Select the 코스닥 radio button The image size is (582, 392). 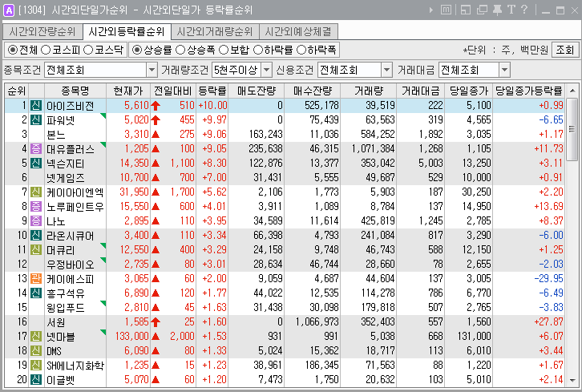click(88, 50)
